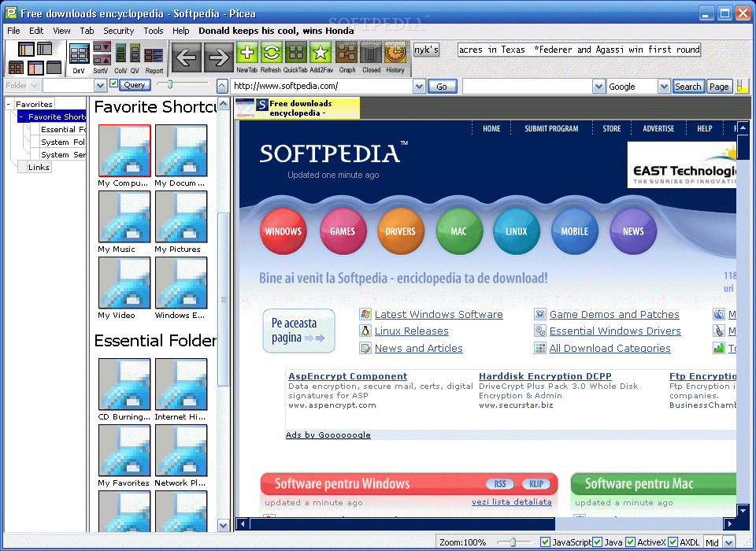Open My Compu... shortcut thumbnail

[x=124, y=150]
